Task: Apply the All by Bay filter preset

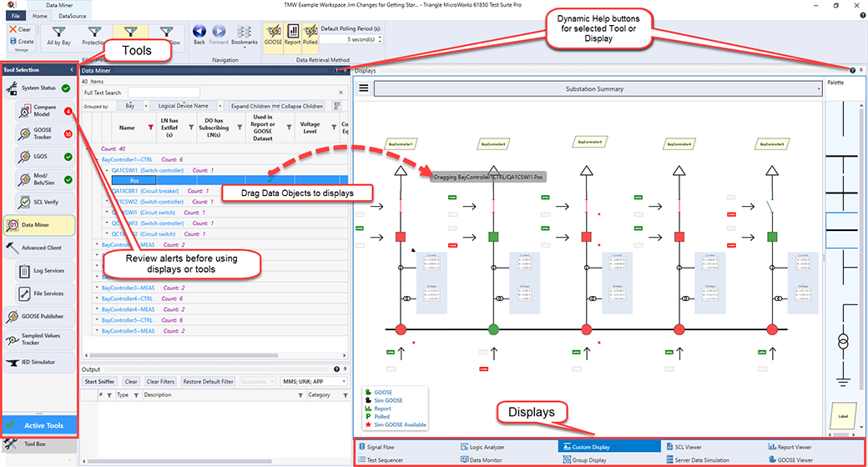Action: click(x=58, y=35)
